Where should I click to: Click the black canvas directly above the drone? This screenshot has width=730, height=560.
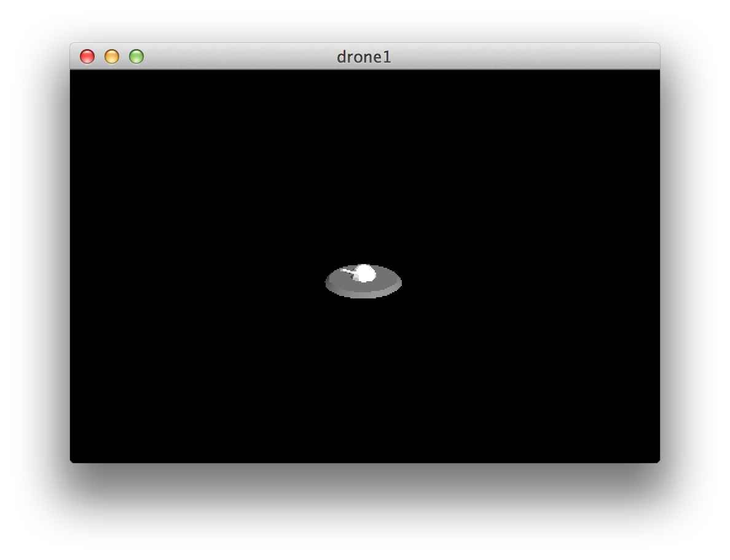[x=364, y=184]
